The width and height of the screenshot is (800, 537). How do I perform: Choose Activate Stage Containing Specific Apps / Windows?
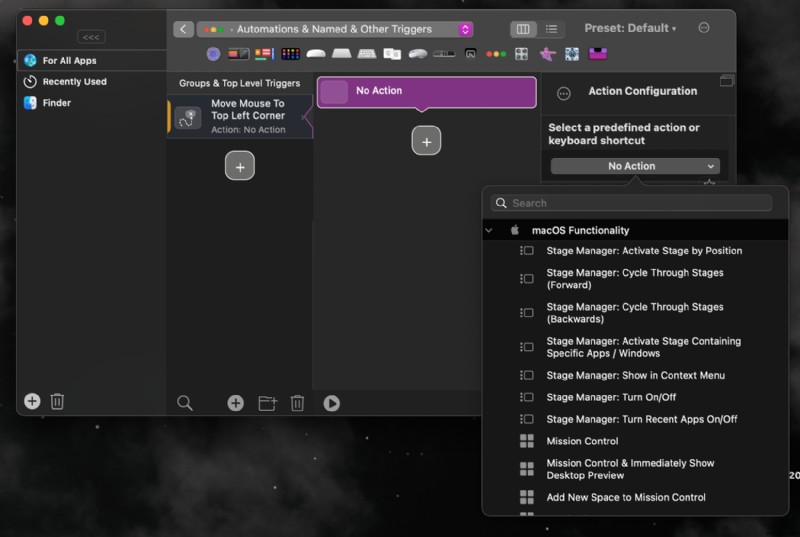coord(635,347)
